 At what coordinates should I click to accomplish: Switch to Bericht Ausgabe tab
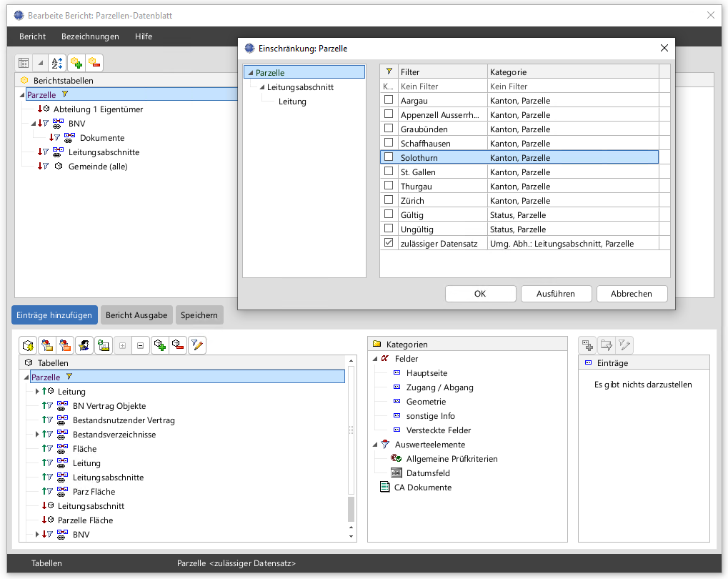[x=136, y=315]
